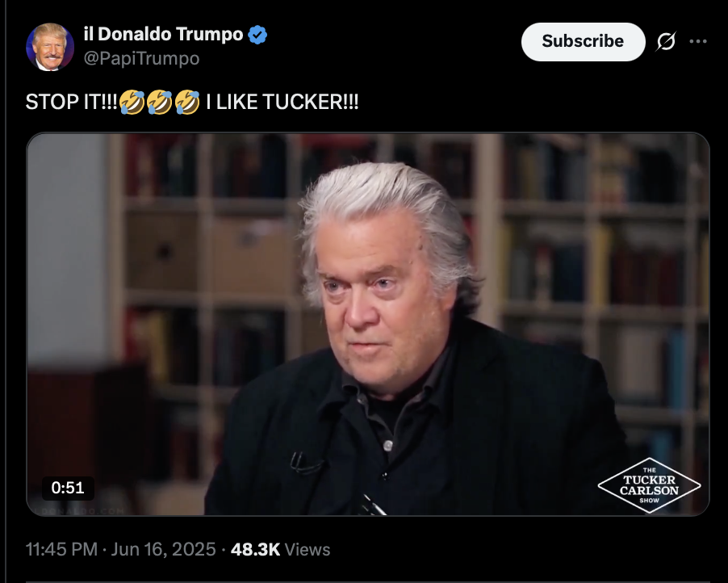
Task: Click the third laughing emoji in post
Action: tap(187, 103)
